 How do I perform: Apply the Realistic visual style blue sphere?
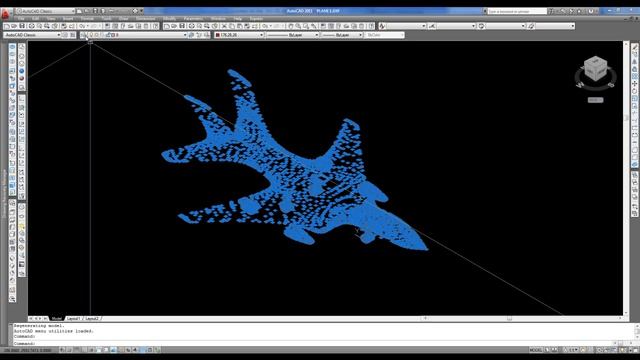pyautogui.click(x=22, y=71)
